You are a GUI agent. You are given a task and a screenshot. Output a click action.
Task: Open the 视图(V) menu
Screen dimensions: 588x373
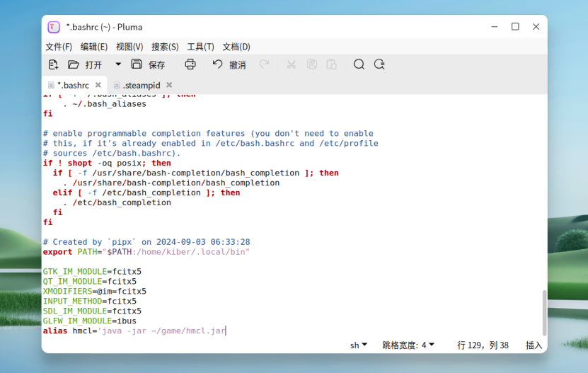click(x=129, y=47)
